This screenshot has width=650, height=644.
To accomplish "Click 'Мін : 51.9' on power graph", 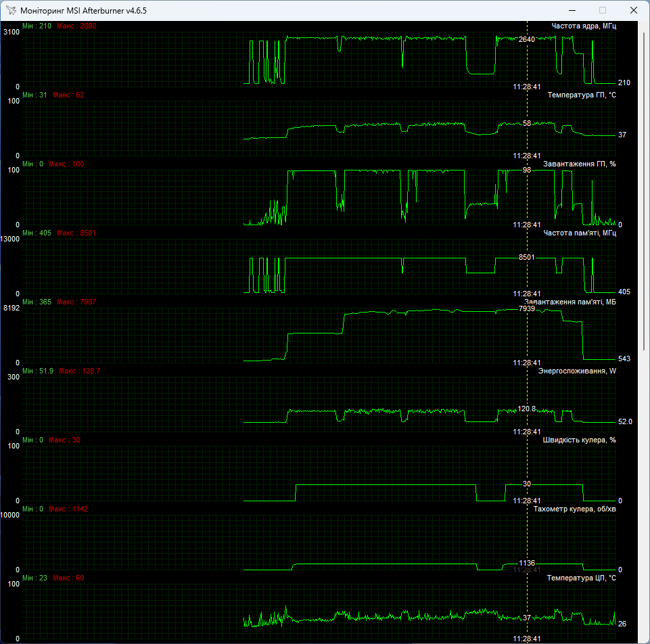I will click(38, 371).
